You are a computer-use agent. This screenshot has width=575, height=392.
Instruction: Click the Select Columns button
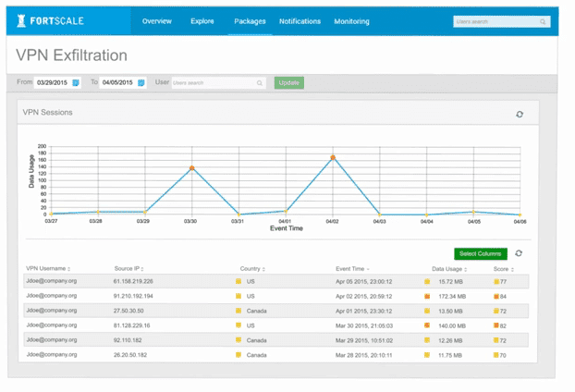[481, 253]
